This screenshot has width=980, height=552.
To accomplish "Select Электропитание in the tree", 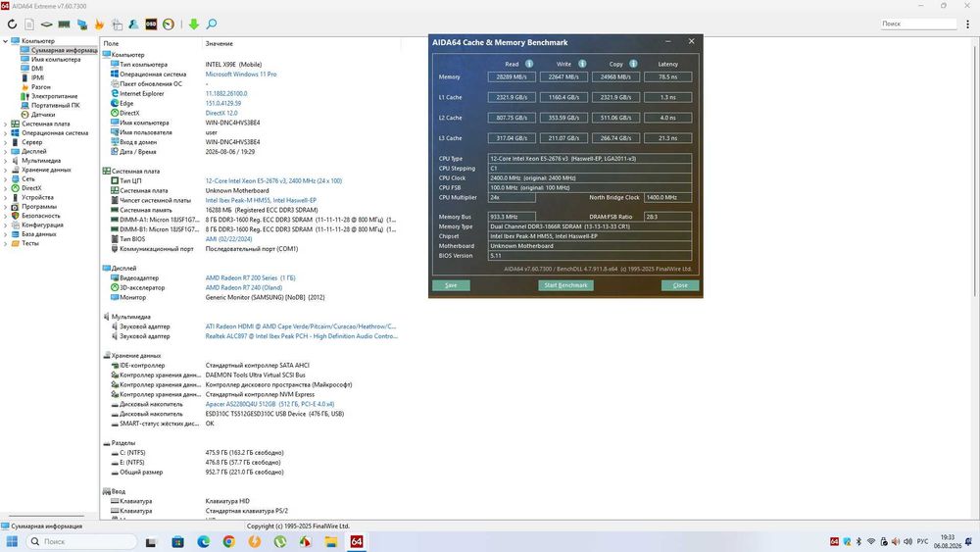I will pos(54,96).
